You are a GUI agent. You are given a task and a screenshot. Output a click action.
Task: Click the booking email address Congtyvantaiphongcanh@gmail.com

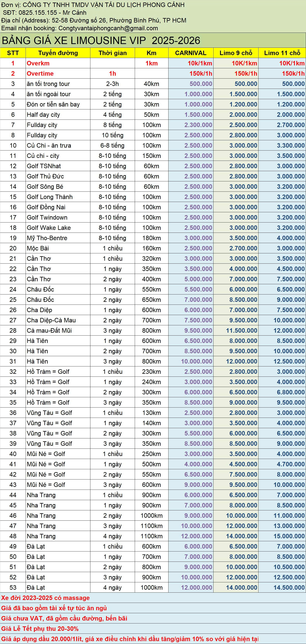[x=108, y=28]
